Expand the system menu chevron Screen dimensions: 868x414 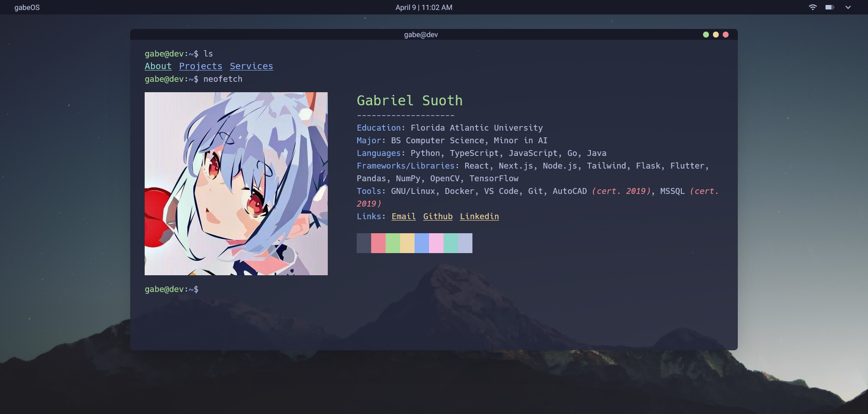[x=848, y=7]
